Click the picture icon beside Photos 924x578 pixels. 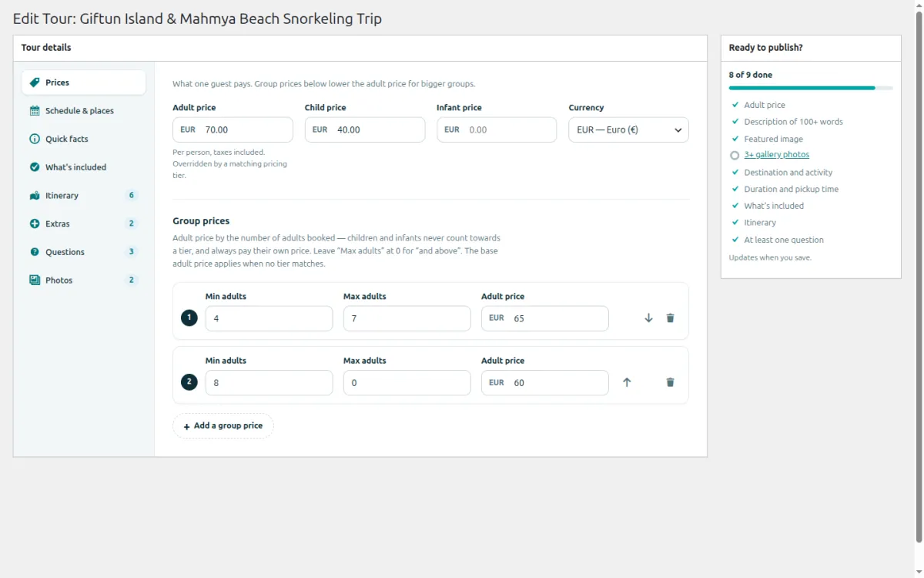[x=35, y=281]
